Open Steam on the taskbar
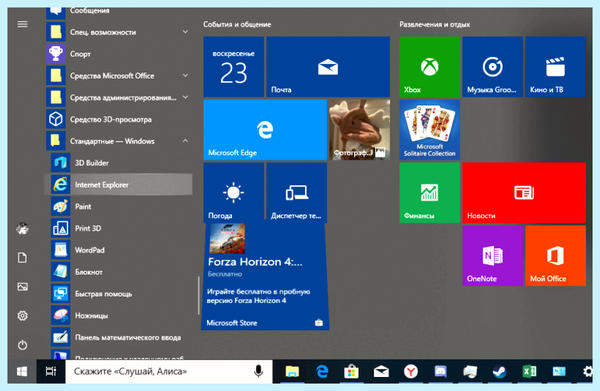600x391 pixels. [x=499, y=371]
